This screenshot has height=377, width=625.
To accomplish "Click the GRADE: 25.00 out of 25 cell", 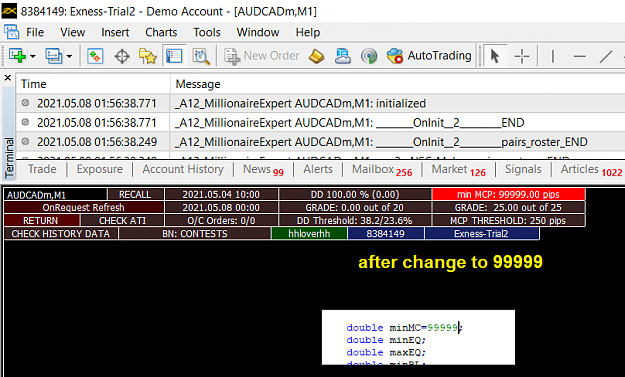I will (x=508, y=208).
